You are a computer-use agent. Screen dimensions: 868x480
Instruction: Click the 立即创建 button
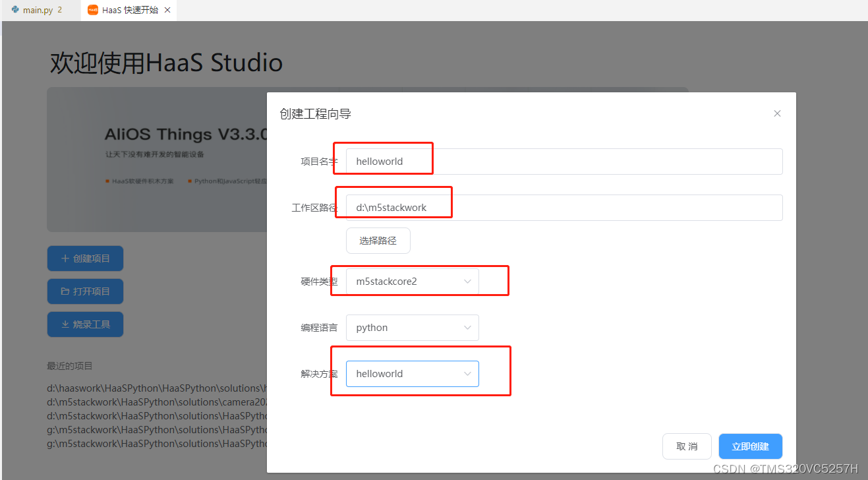point(751,446)
